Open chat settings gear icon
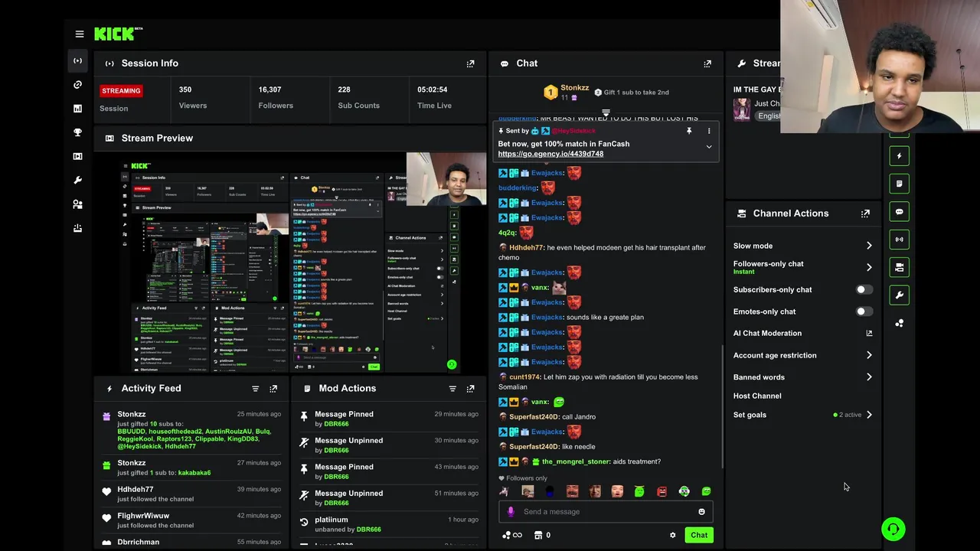Screen dimensions: 980x551 pos(673,536)
